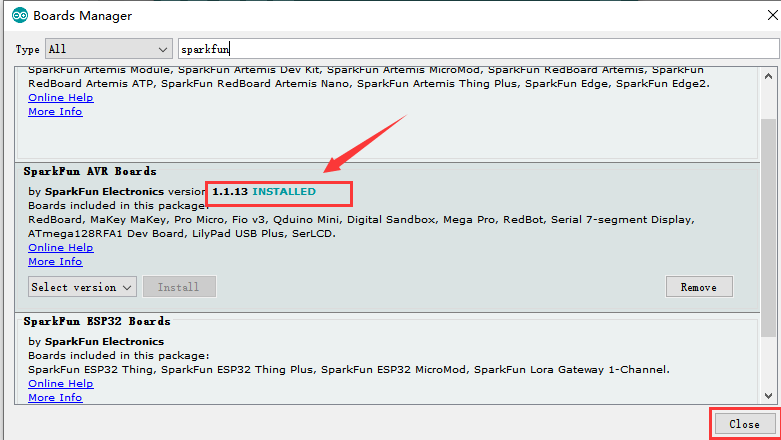Remove the SparkFun AVR Boards package
Screen dimensions: 781x440
point(698,287)
